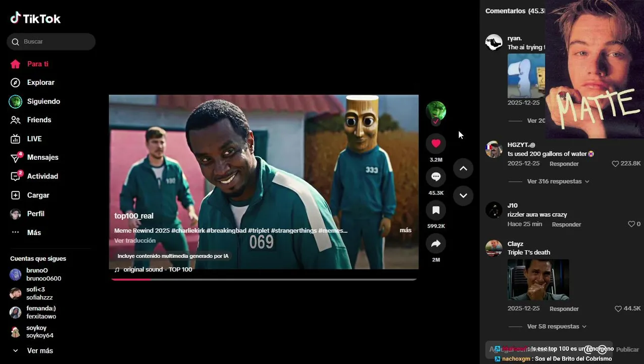Viewport: 644px width, 364px height.
Task: Open the video comments bubble icon
Action: (436, 177)
